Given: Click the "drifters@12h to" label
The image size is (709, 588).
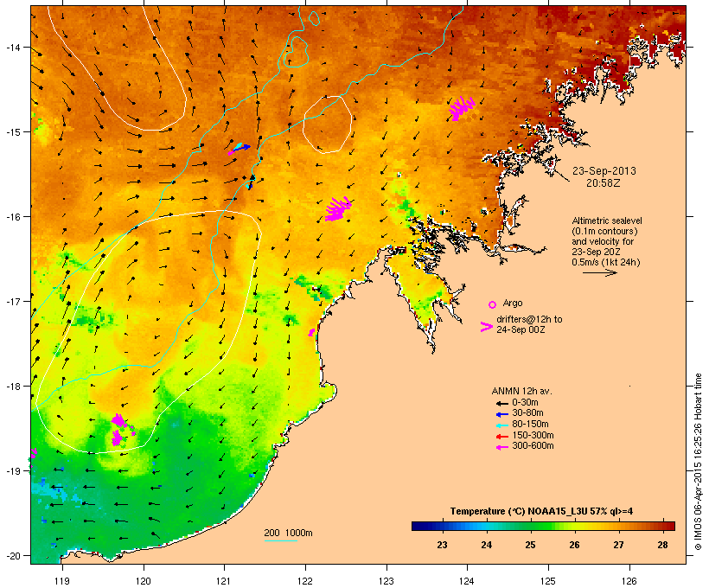Looking at the screenshot, I should (x=529, y=319).
